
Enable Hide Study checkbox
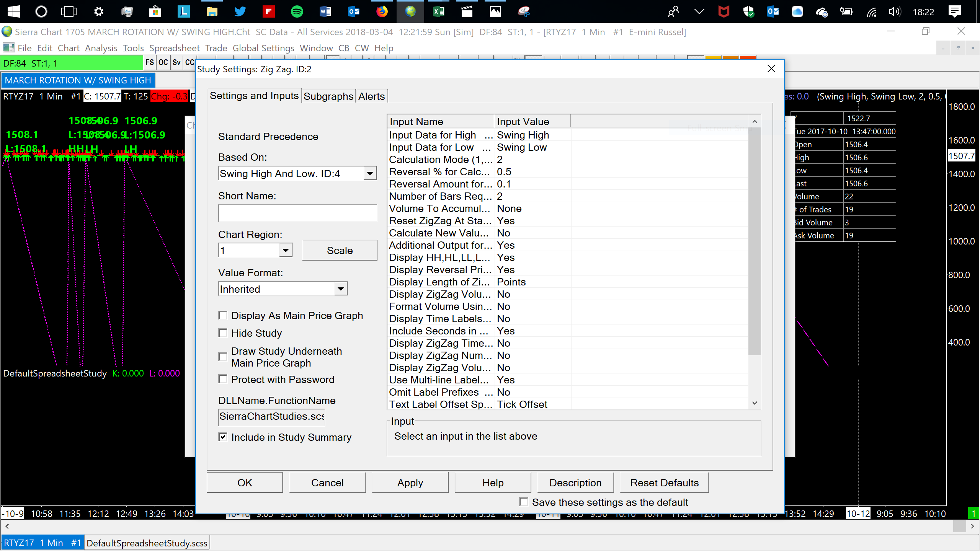(223, 333)
